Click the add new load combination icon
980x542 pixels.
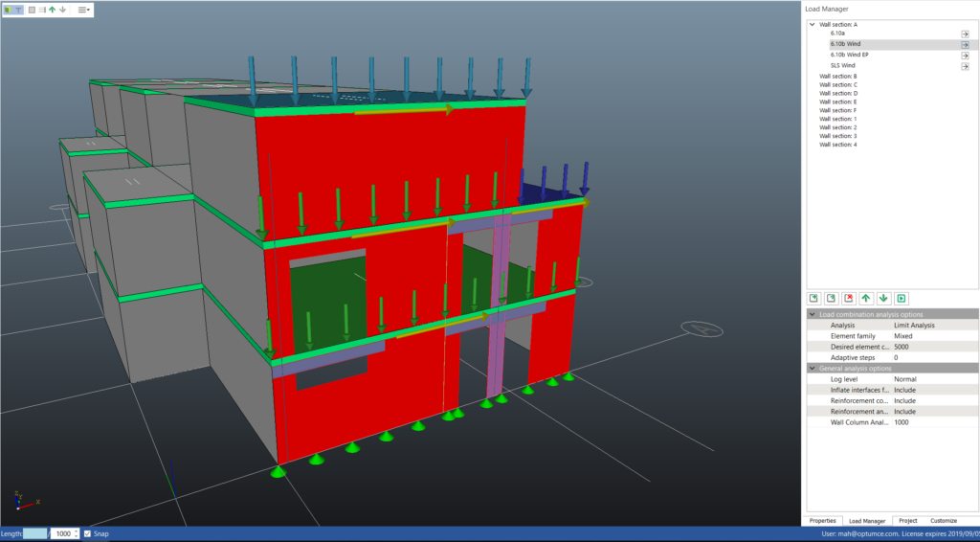tap(813, 298)
